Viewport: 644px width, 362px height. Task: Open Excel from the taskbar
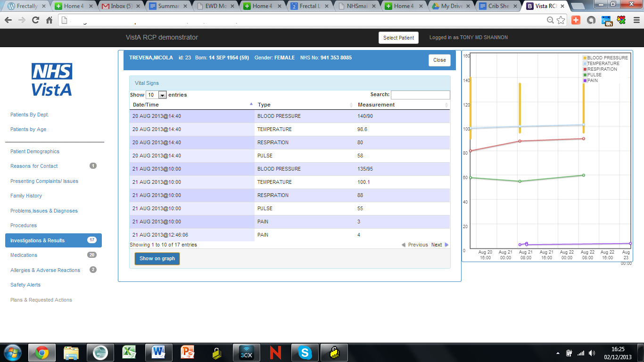tap(129, 353)
